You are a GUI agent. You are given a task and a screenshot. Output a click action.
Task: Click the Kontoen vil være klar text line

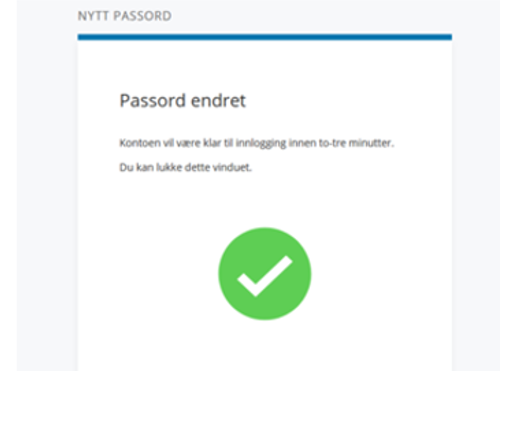[257, 143]
